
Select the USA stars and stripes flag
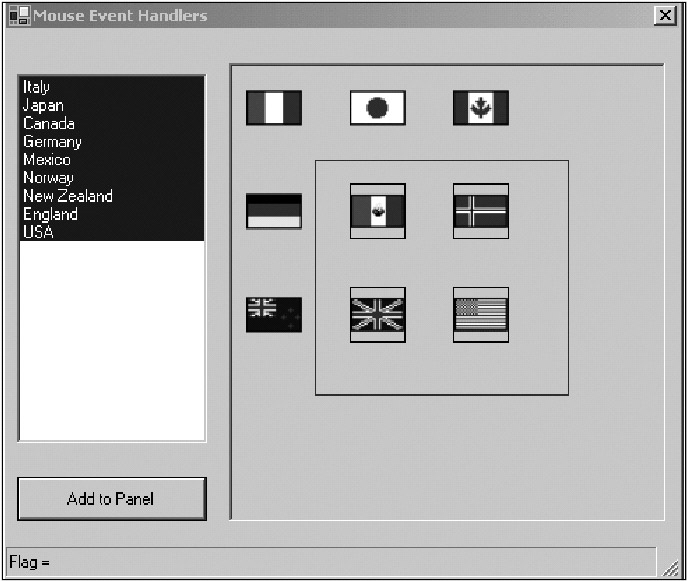point(480,315)
